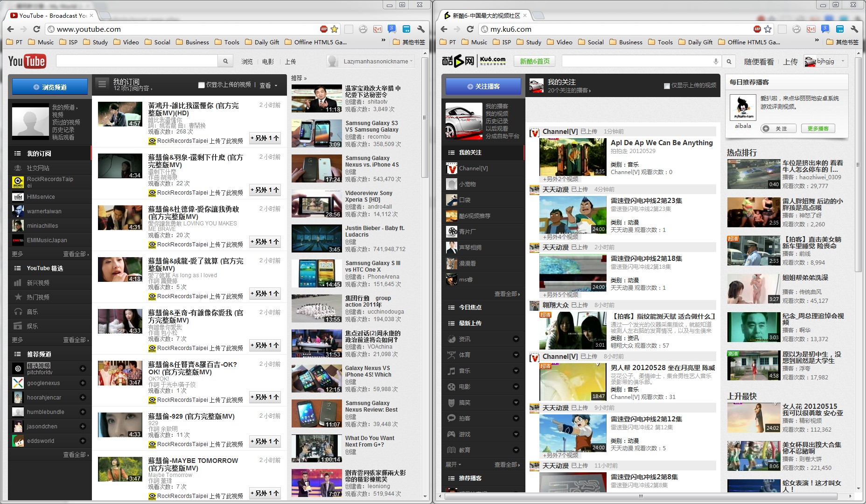Screen dimensions: 866x504
Task: Open the Justin Bieber - Baby video thumbnail
Action: point(317,238)
